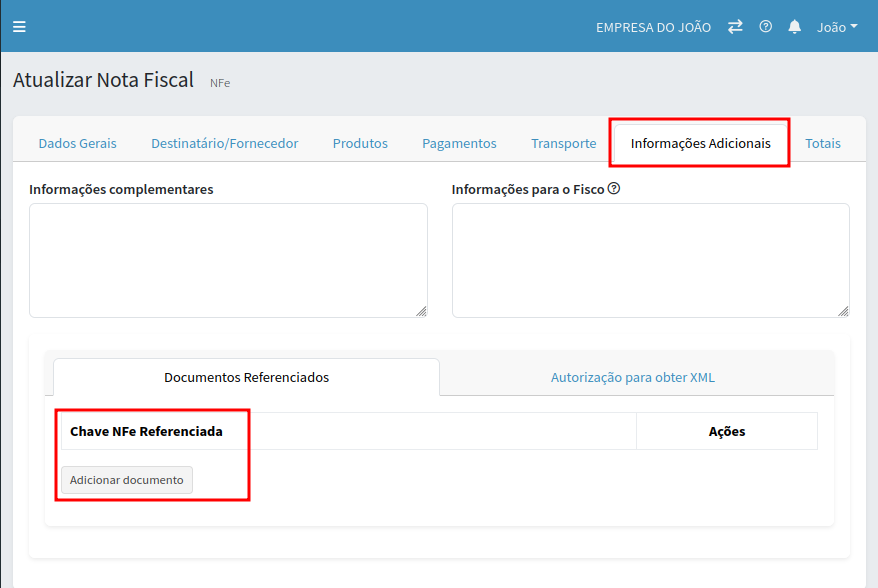Click the info icon beside Informações para o Fisco
The image size is (878, 588).
[x=614, y=188]
